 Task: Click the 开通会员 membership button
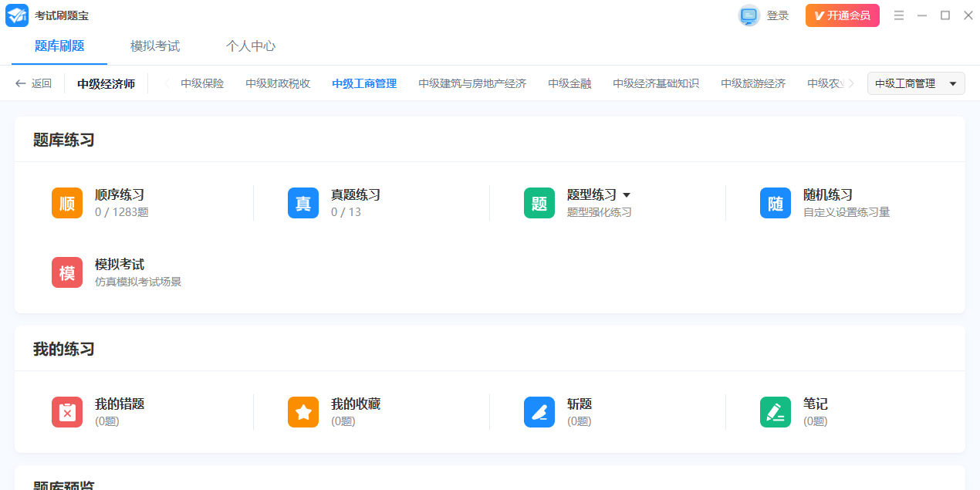point(843,15)
